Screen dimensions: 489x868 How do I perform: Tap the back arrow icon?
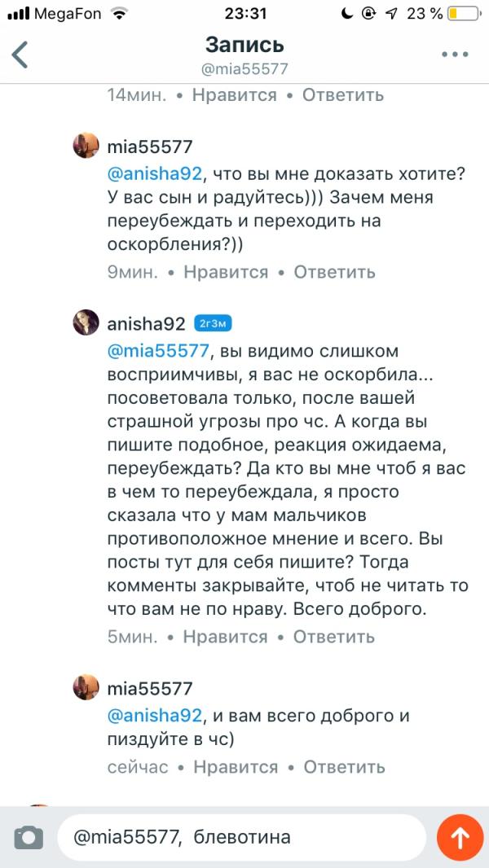20,55
